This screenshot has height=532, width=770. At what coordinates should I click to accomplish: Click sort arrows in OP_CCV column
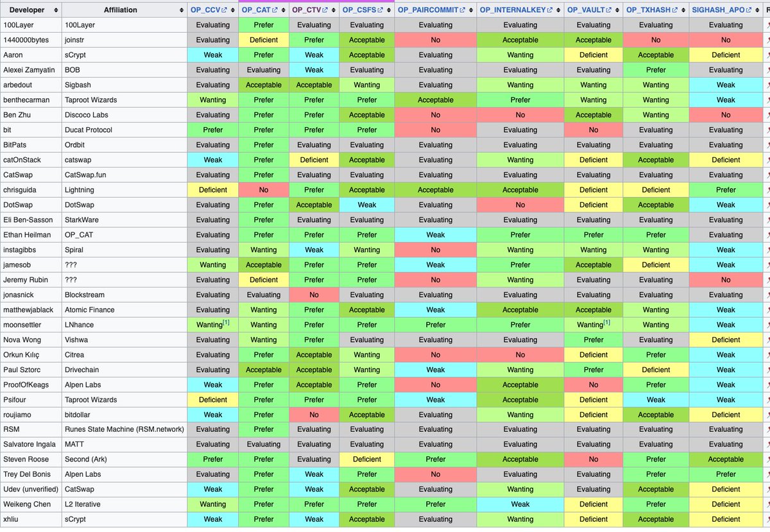tap(232, 10)
